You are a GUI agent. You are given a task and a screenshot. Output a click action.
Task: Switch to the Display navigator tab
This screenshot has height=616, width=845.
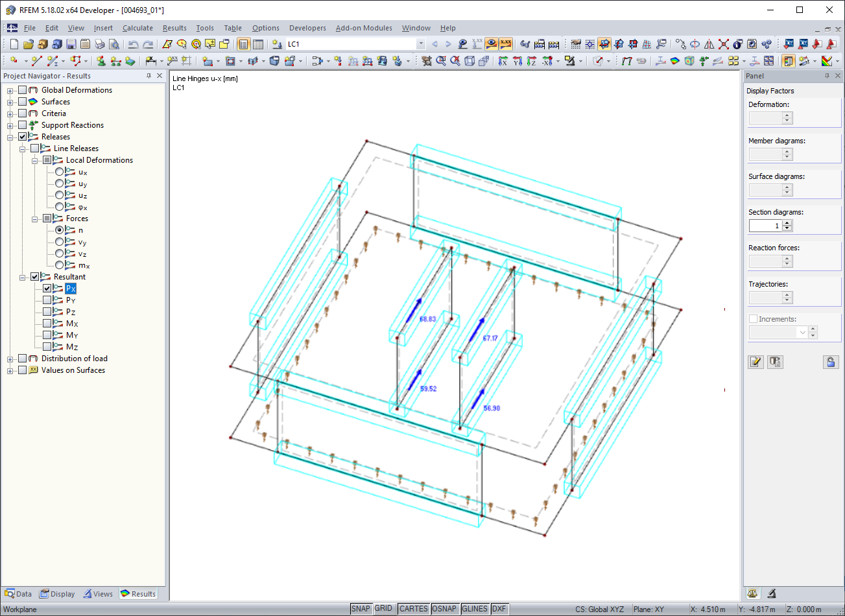(57, 594)
